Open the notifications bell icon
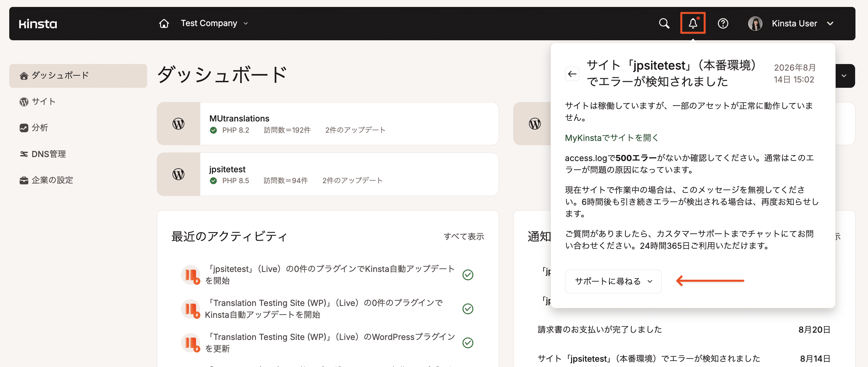Screen dimensions: 868x367 tap(693, 23)
